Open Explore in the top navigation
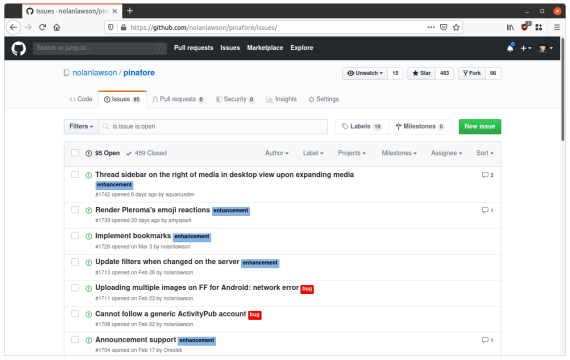This screenshot has width=570, height=360. (302, 48)
